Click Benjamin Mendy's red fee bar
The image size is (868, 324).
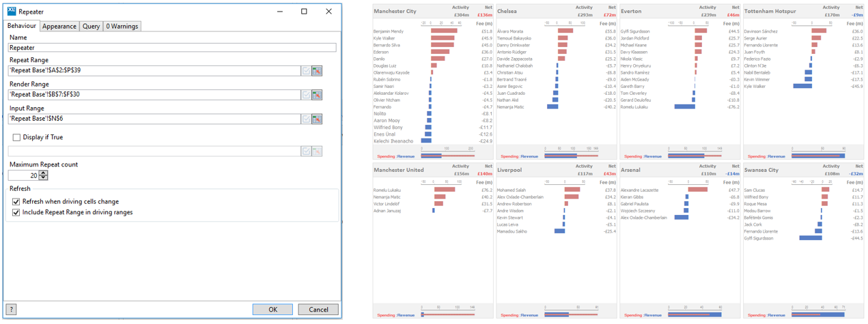click(444, 31)
